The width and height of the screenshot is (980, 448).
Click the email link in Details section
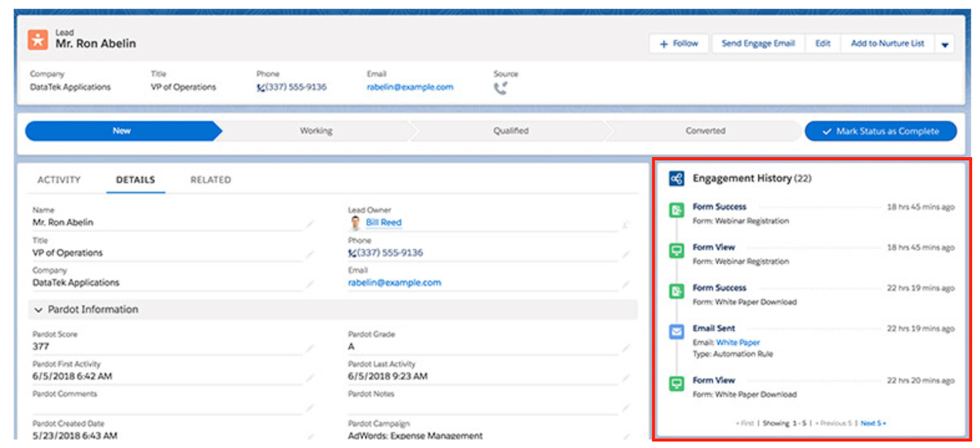coord(394,283)
